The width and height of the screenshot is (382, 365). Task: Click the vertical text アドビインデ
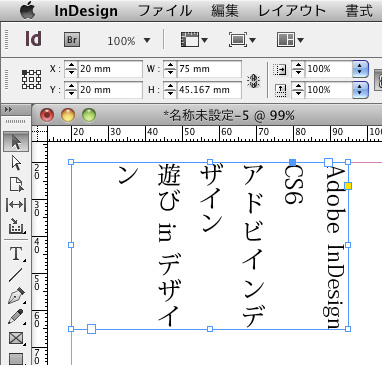253,246
